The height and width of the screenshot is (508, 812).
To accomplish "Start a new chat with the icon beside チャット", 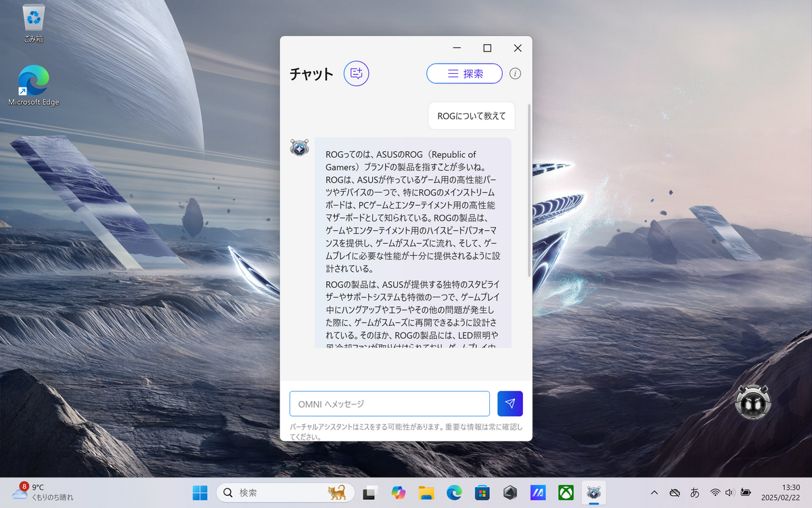I will click(357, 73).
